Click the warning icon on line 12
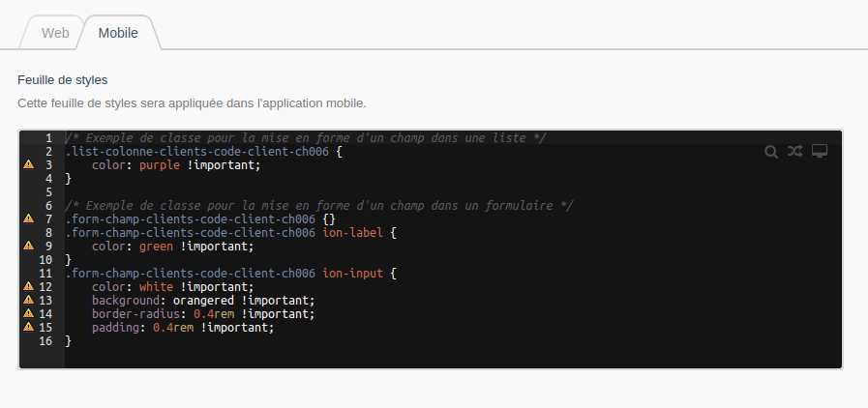 29,287
